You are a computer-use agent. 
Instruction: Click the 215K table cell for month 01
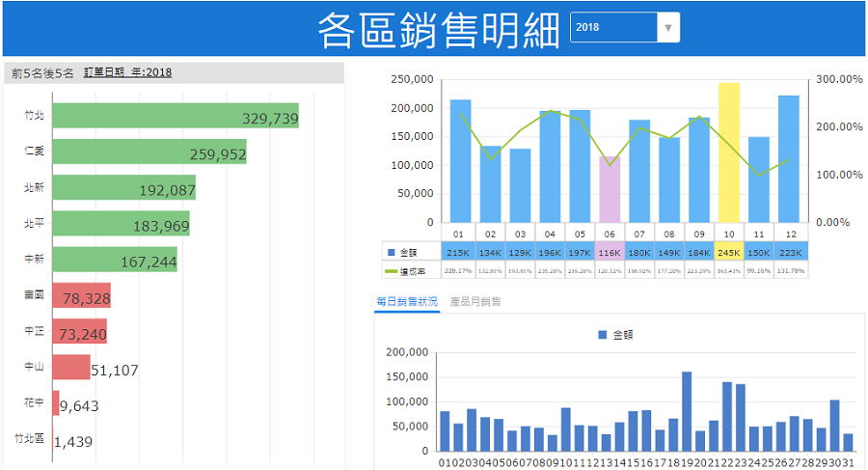458,253
